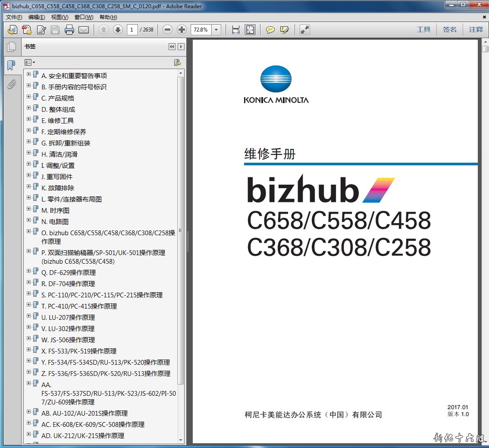489x448 pixels.
Task: Open the 视图(V) menu
Action: point(60,17)
